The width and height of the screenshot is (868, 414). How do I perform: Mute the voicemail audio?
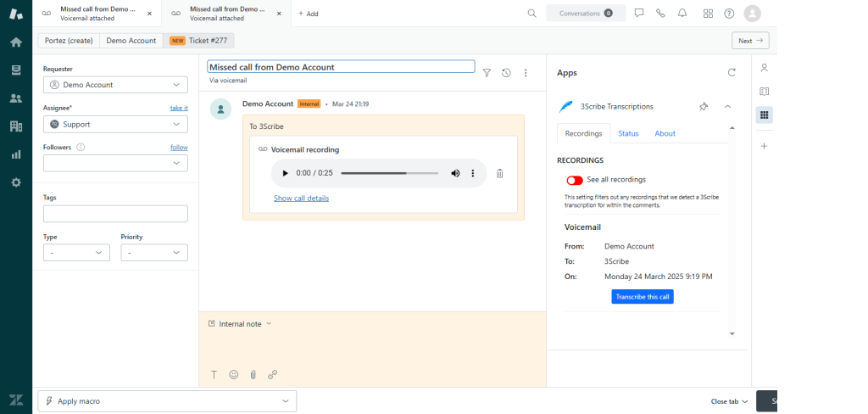pos(455,173)
